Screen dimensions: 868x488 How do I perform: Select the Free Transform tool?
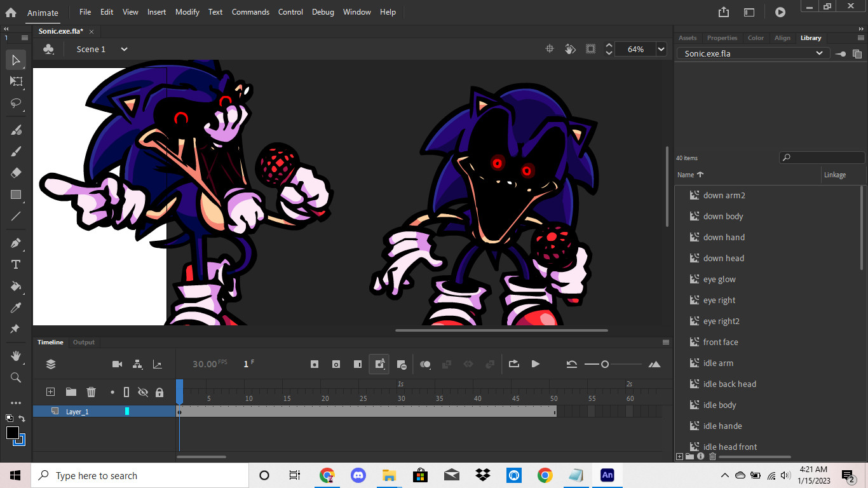(x=16, y=81)
